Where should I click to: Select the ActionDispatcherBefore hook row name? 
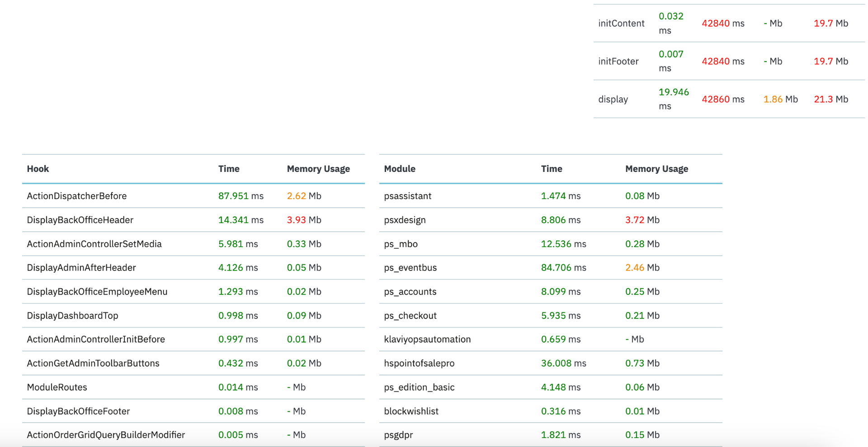click(x=77, y=196)
